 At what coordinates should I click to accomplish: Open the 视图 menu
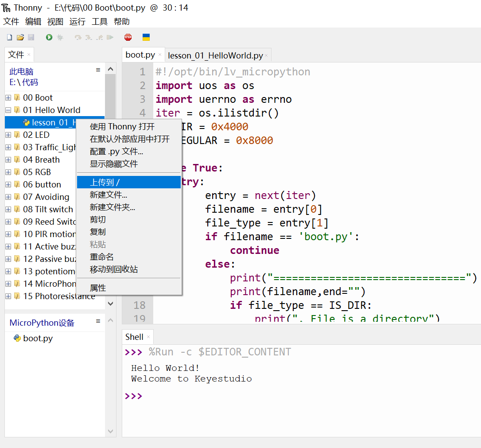coord(55,21)
